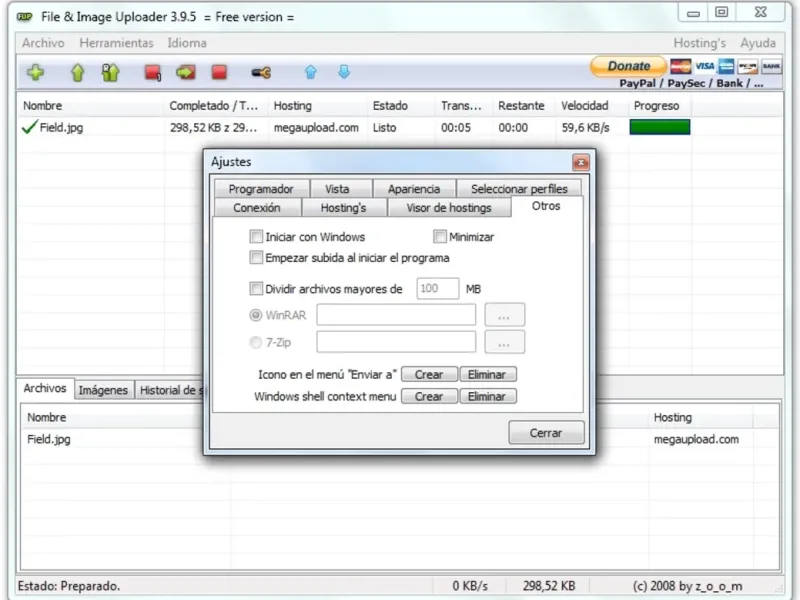
Task: Open the Historial bottom tab
Action: (169, 390)
